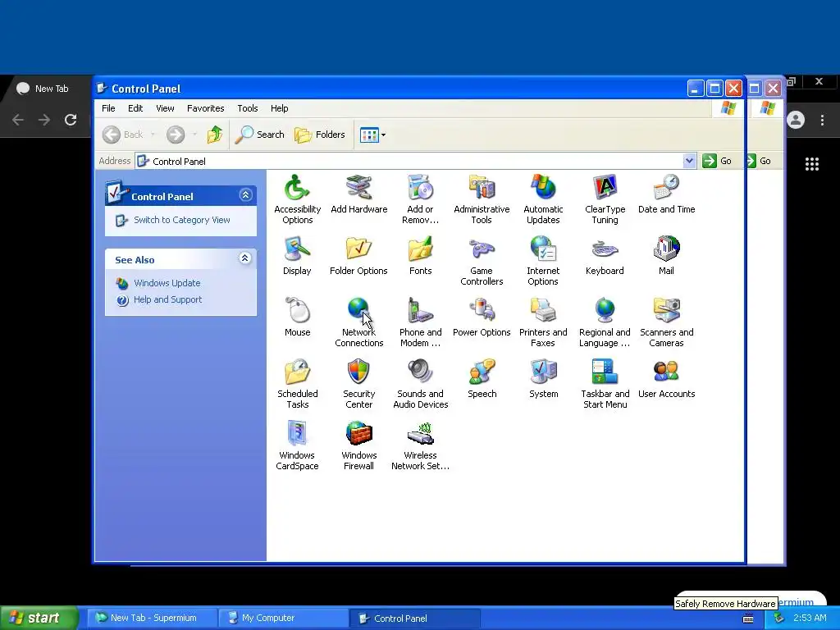Open Internet Options icon
Image resolution: width=840 pixels, height=630 pixels.
tap(543, 261)
